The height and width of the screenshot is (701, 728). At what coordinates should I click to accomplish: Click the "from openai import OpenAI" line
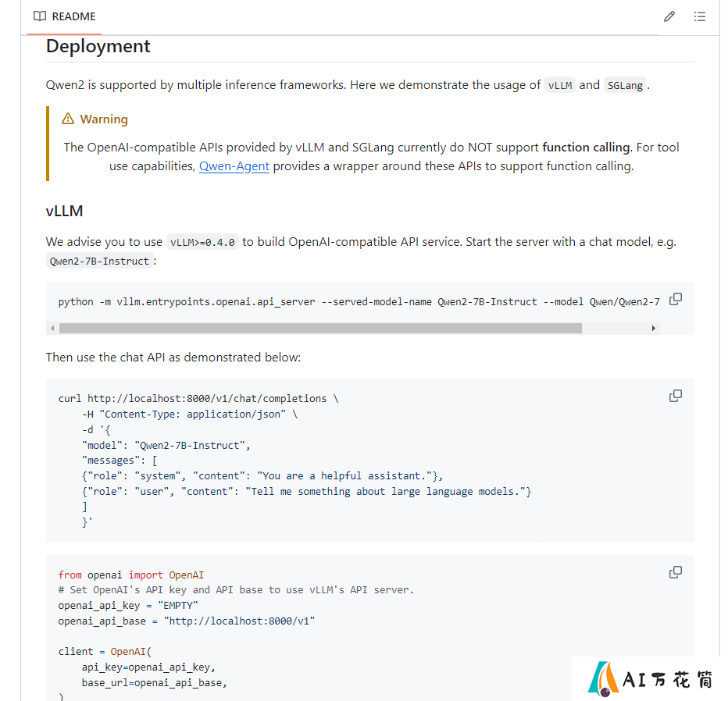pyautogui.click(x=131, y=575)
